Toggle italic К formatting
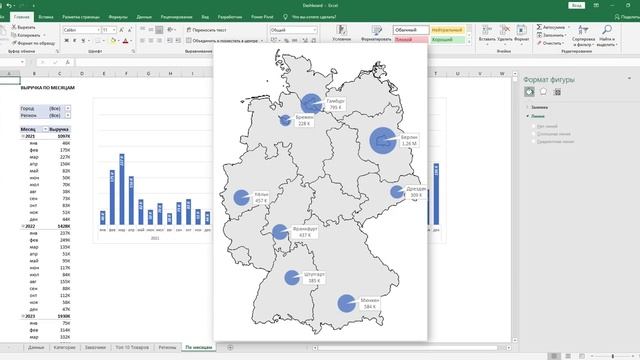Screen dimensions: 640x360 tap(75, 41)
